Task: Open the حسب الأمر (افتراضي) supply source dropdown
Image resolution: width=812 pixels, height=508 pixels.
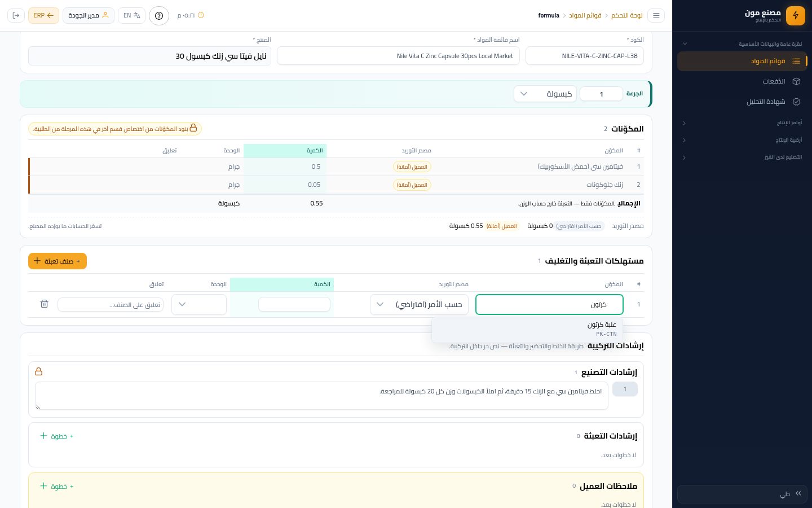Action: (x=419, y=304)
